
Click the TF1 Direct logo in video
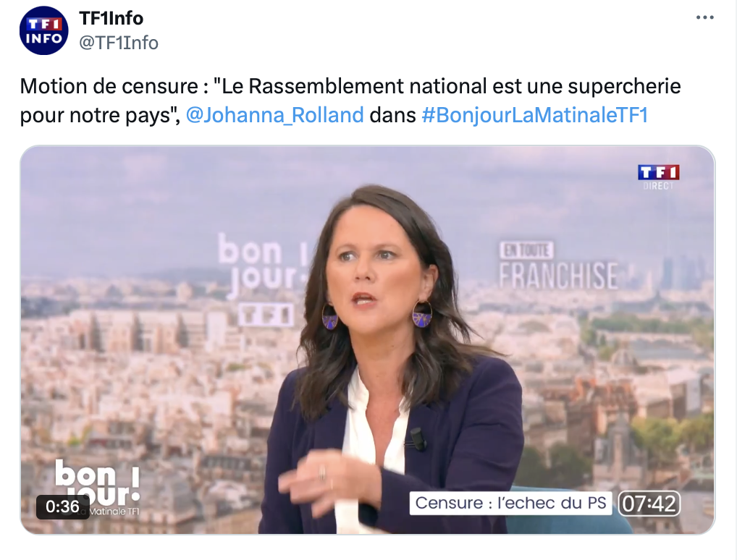[658, 177]
